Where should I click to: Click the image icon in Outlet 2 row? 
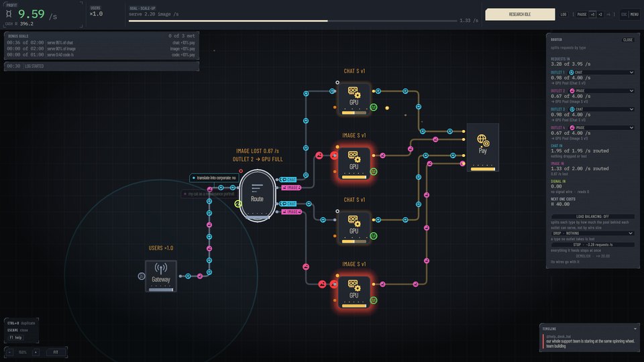click(572, 90)
